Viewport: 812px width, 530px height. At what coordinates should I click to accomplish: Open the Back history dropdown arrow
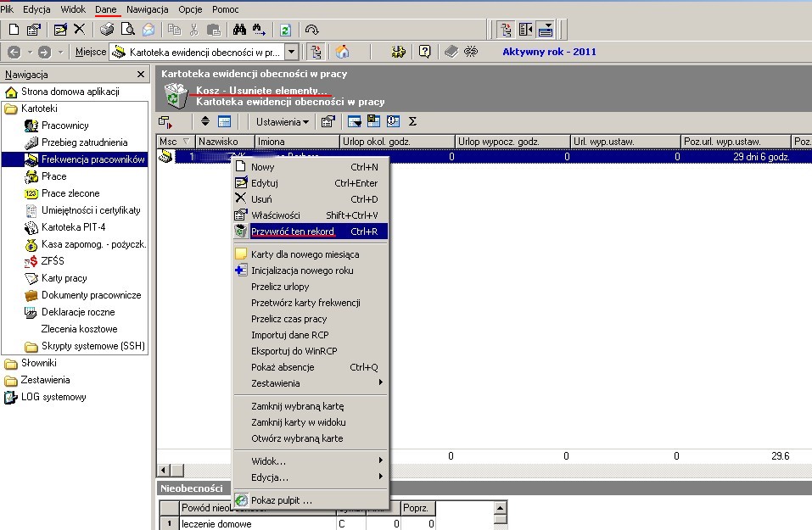(x=30, y=52)
